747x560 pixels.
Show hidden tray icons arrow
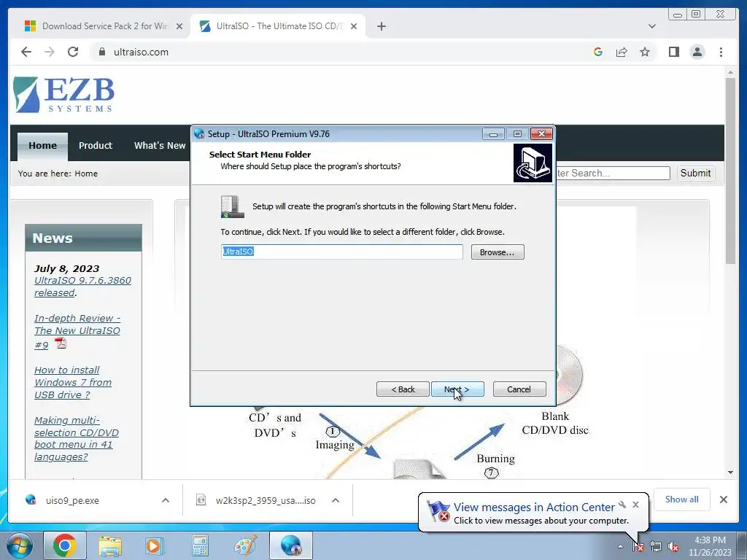click(x=620, y=547)
